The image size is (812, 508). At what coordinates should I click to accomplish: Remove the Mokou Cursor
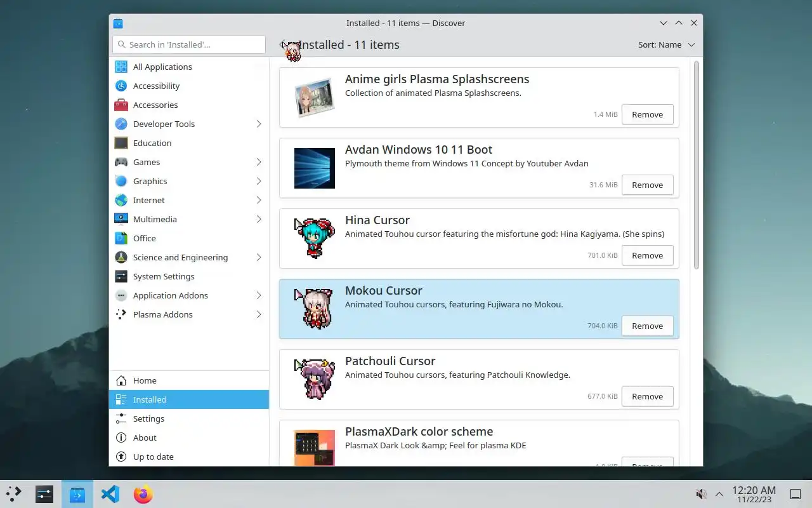647,326
